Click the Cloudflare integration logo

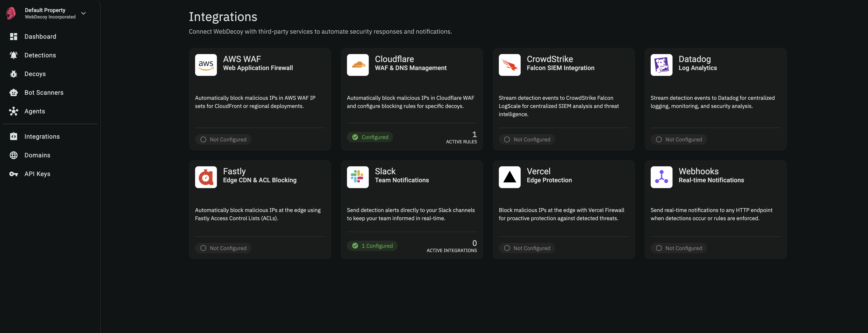tap(357, 65)
